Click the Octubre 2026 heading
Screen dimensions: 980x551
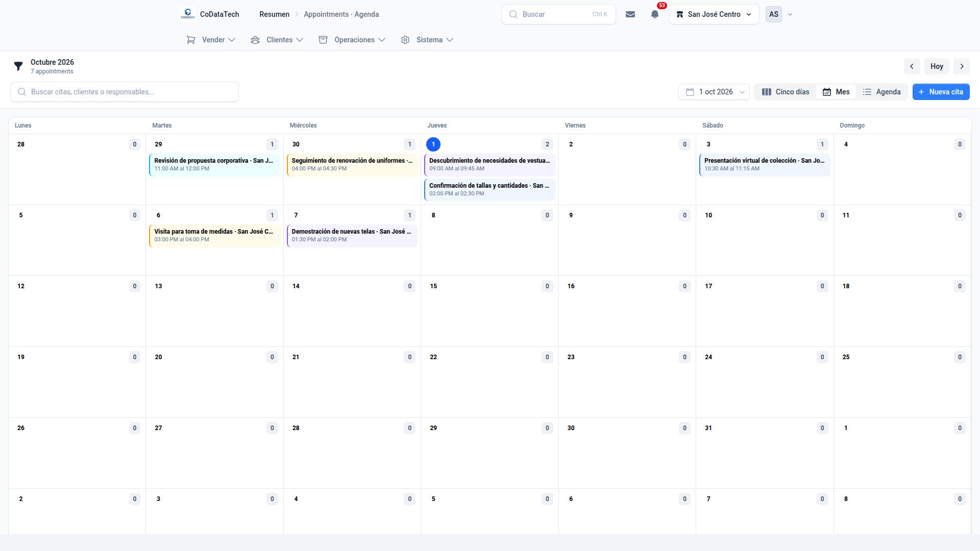coord(52,62)
